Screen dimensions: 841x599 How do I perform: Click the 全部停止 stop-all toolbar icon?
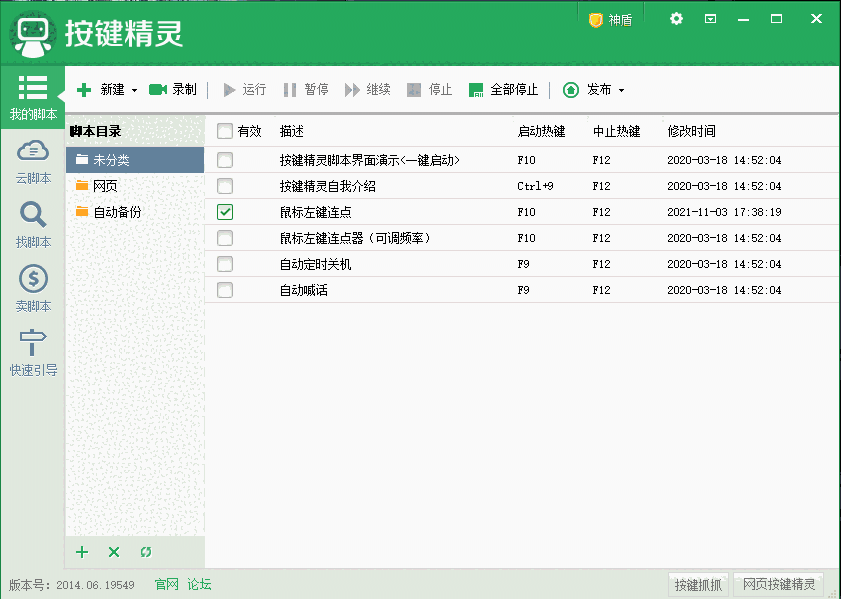pos(503,89)
